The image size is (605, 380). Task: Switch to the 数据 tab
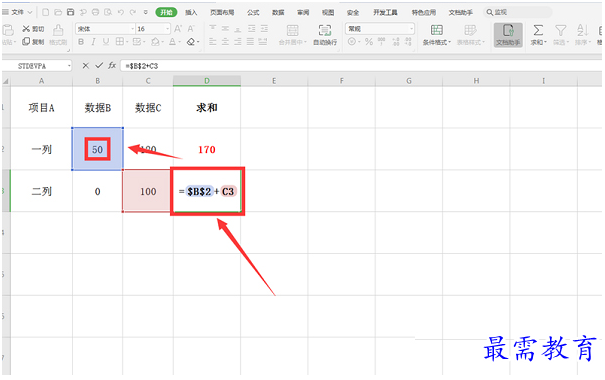pos(278,12)
